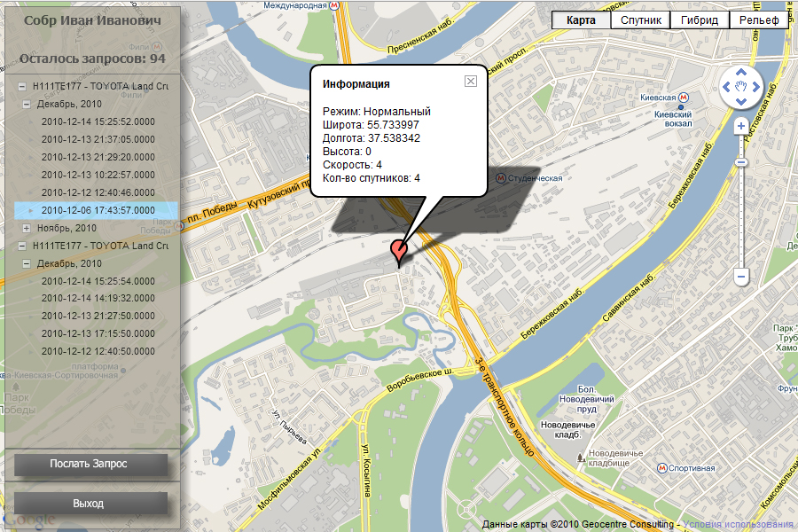This screenshot has height=532, width=798.
Task: Click the Киевский вокзал station dot
Action: (x=681, y=107)
